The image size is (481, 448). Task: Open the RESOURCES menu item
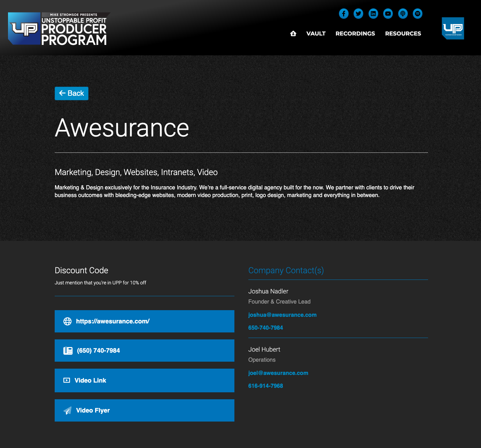click(x=403, y=33)
